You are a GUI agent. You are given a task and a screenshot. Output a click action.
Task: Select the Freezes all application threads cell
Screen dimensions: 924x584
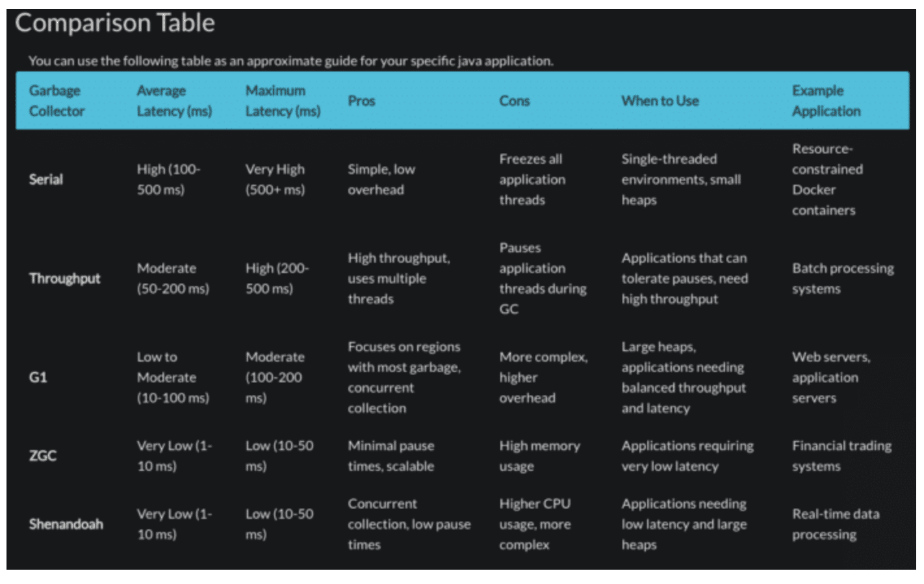point(532,179)
